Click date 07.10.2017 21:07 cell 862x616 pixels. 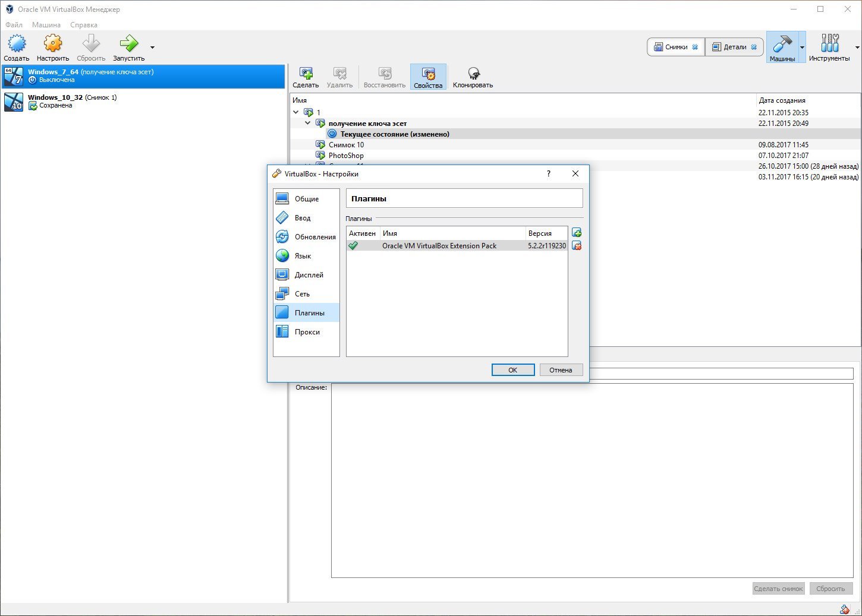[x=783, y=156]
